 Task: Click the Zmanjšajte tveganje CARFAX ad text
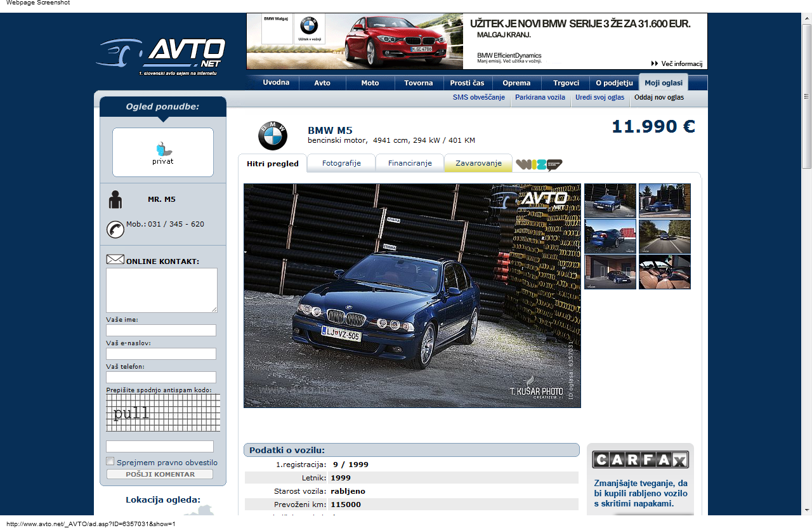641,493
